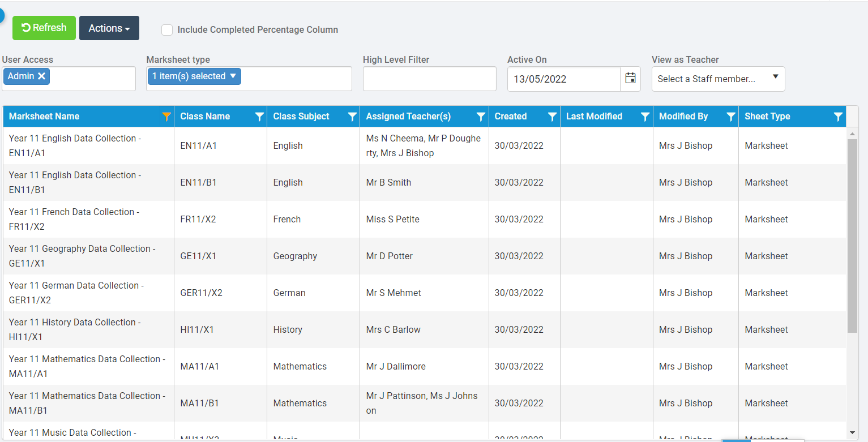Open the Actions dropdown menu
The width and height of the screenshot is (868, 442).
tap(109, 28)
